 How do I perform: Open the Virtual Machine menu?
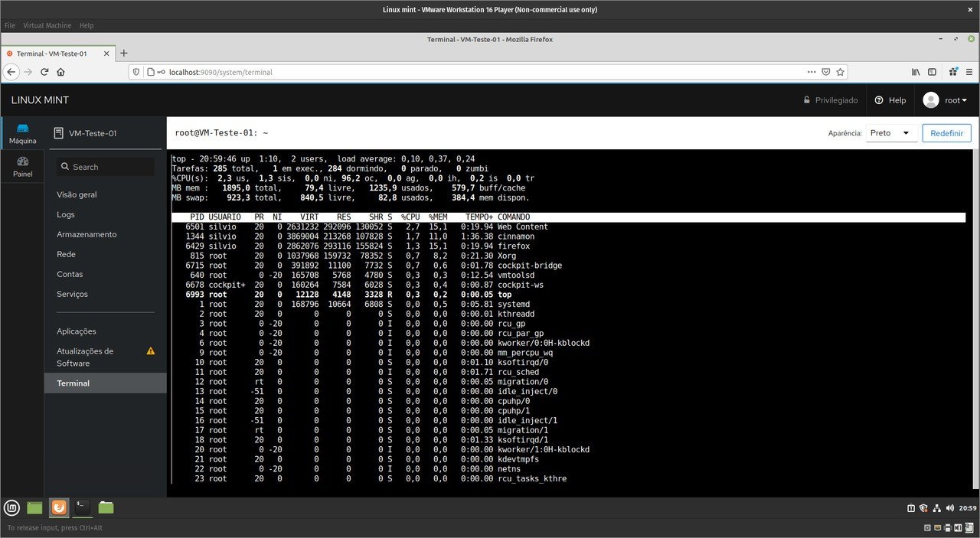pos(47,25)
